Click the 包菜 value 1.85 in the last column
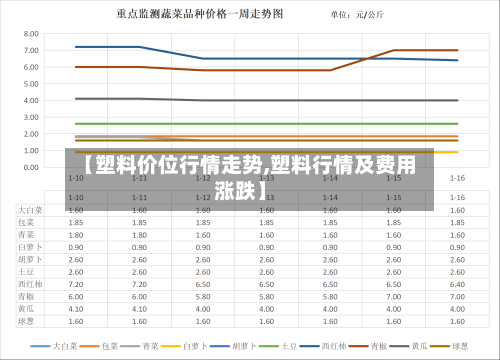Screen dimensions: 500x360 pyautogui.click(x=457, y=223)
